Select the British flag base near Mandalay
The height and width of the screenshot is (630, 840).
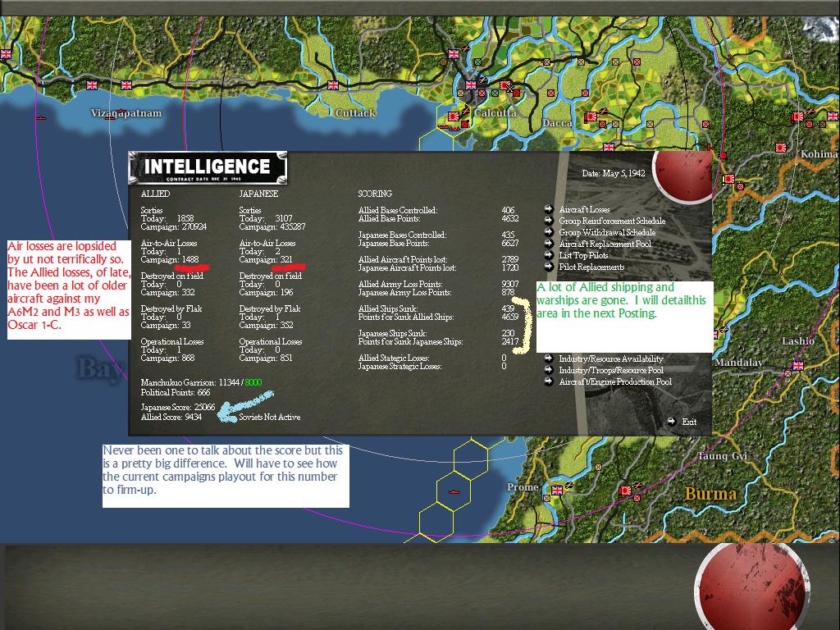797,365
